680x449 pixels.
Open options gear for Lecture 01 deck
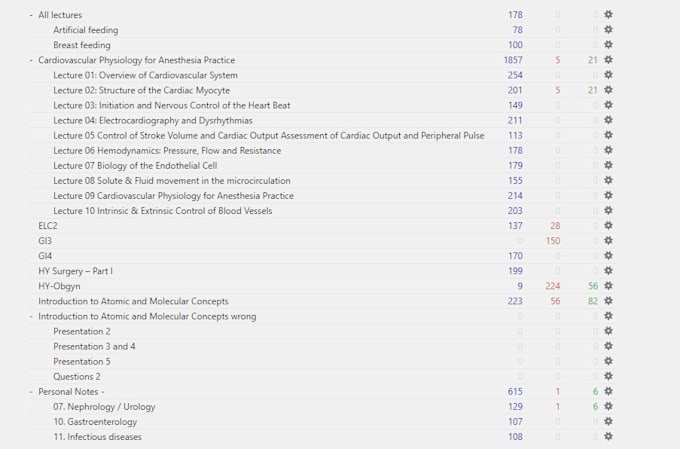(608, 75)
